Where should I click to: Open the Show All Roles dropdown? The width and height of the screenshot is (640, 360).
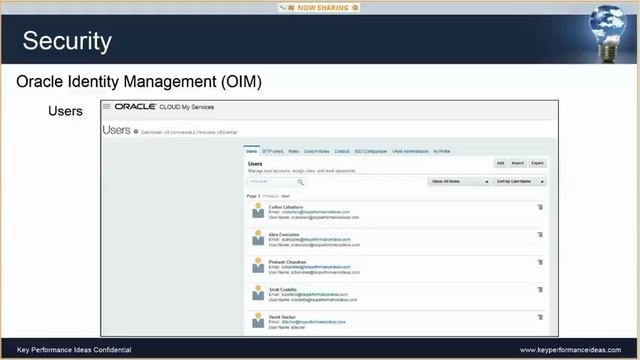point(459,182)
